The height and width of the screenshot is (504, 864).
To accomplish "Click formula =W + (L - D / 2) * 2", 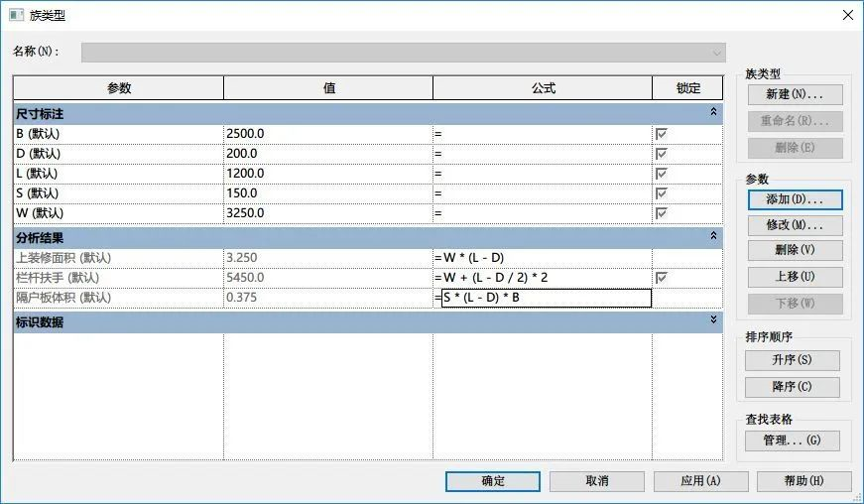I will [x=543, y=278].
